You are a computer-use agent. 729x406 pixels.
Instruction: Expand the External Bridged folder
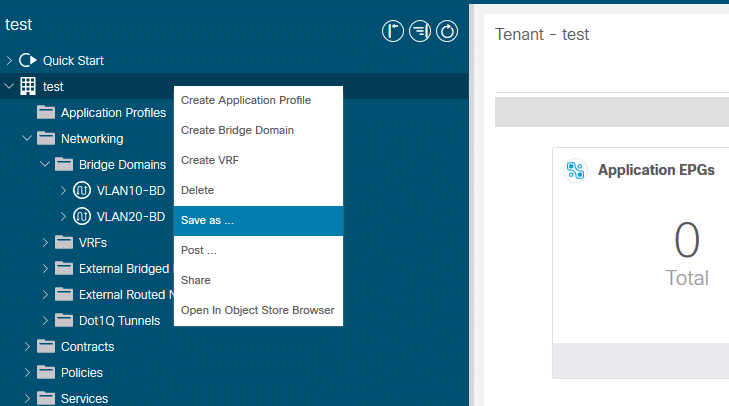(45, 269)
